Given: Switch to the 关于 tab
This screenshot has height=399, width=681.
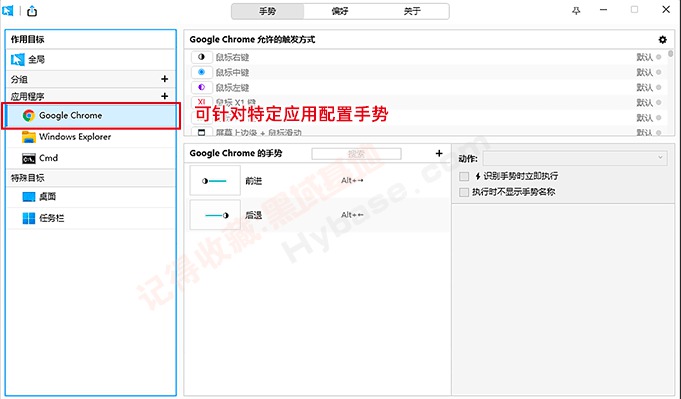Looking at the screenshot, I should point(412,11).
